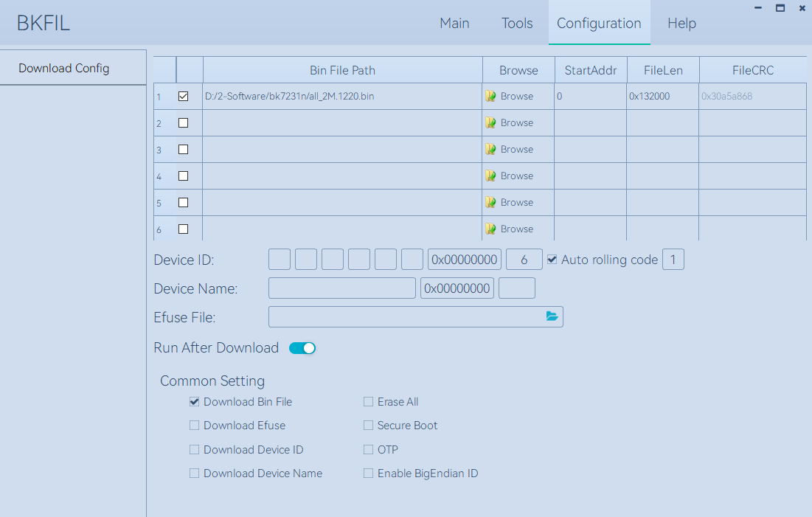Click Browse icon in row 1
The width and height of the screenshot is (812, 517).
click(490, 96)
